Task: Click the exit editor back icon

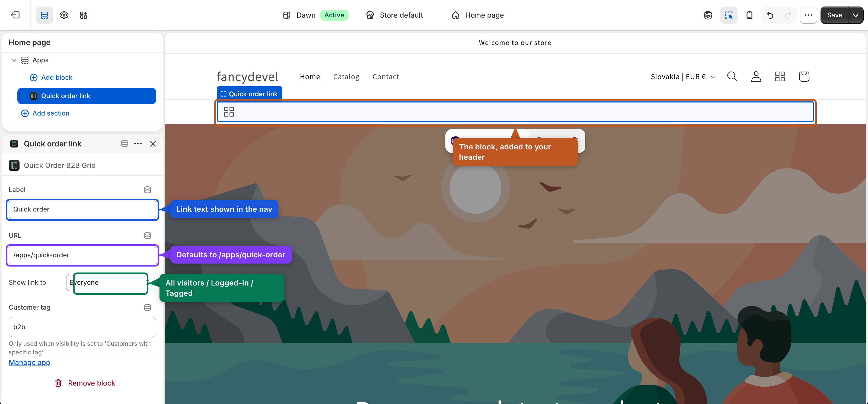Action: tap(15, 15)
